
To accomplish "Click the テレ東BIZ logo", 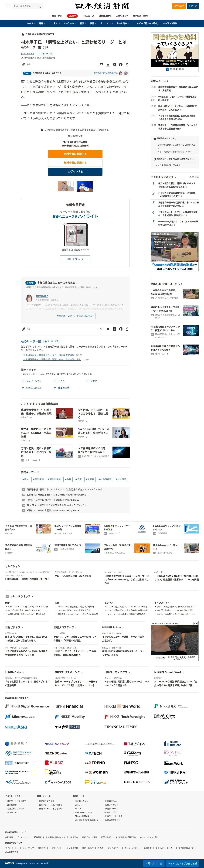I will click(54, 763).
